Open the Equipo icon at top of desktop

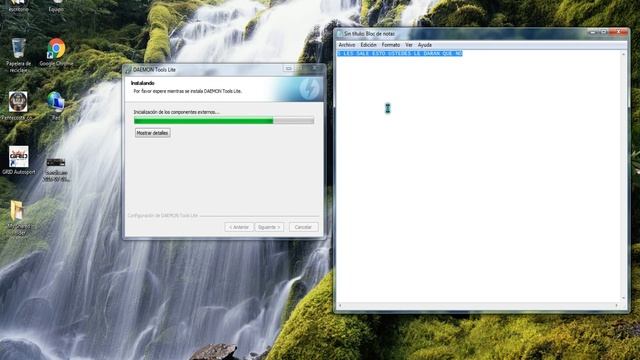pos(56,6)
